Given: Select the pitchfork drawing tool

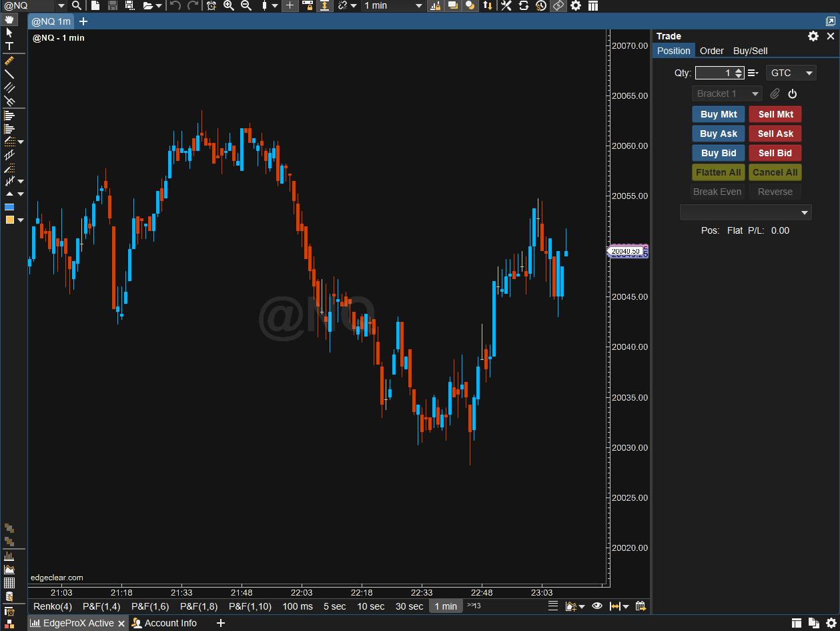Looking at the screenshot, I should pos(9,101).
